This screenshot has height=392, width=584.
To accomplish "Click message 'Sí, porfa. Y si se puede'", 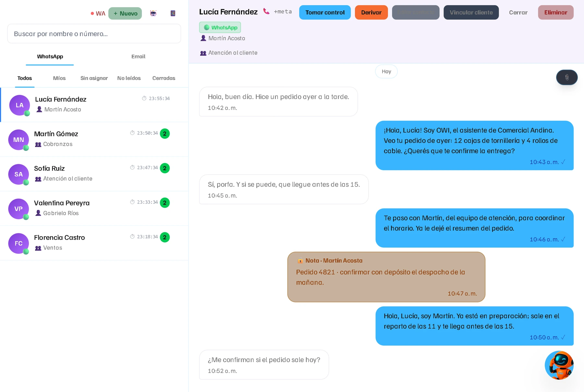I will click(284, 190).
